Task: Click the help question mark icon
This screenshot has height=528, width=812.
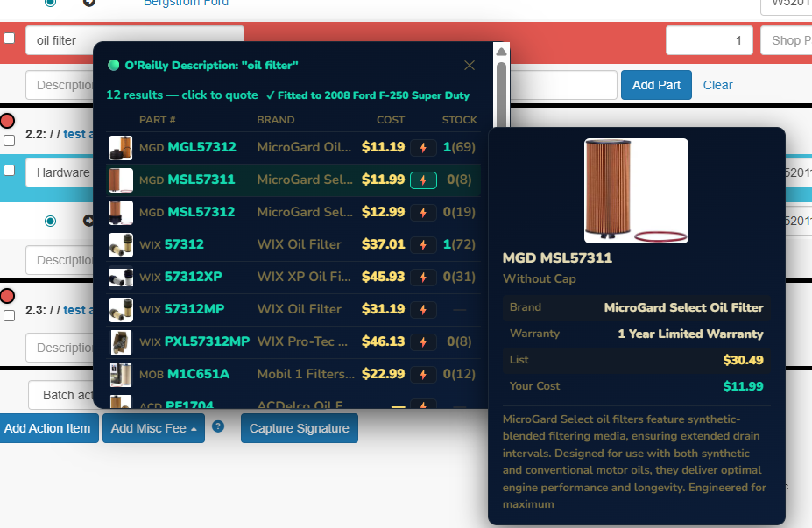Action: [218, 426]
